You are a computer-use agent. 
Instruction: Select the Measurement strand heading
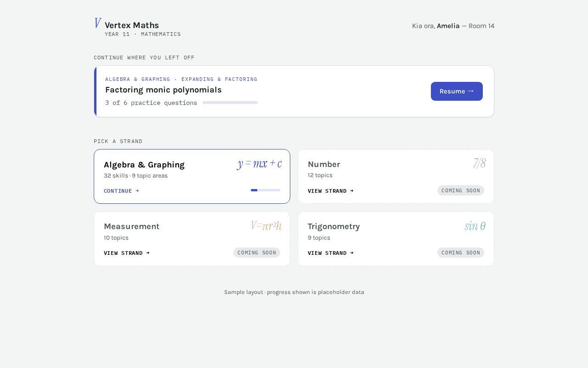(x=132, y=226)
